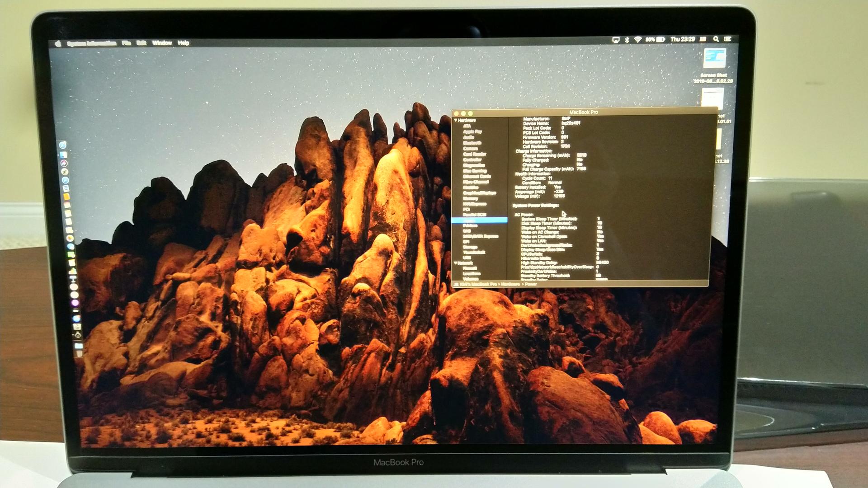The image size is (868, 488).
Task: Click the battery 80% indicator
Action: click(655, 39)
